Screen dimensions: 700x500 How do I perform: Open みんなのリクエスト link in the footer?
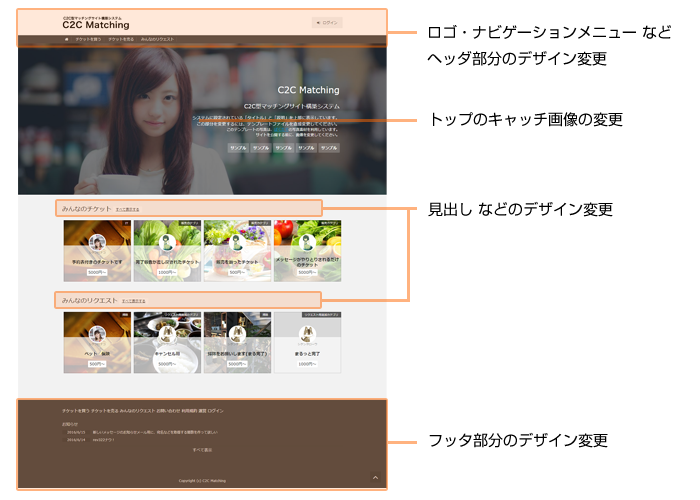click(137, 411)
